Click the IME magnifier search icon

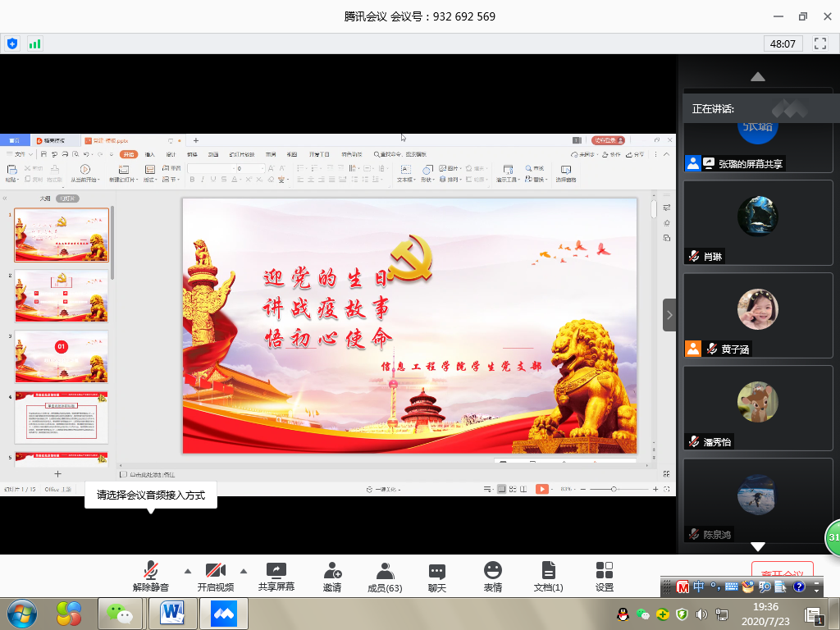(765, 587)
